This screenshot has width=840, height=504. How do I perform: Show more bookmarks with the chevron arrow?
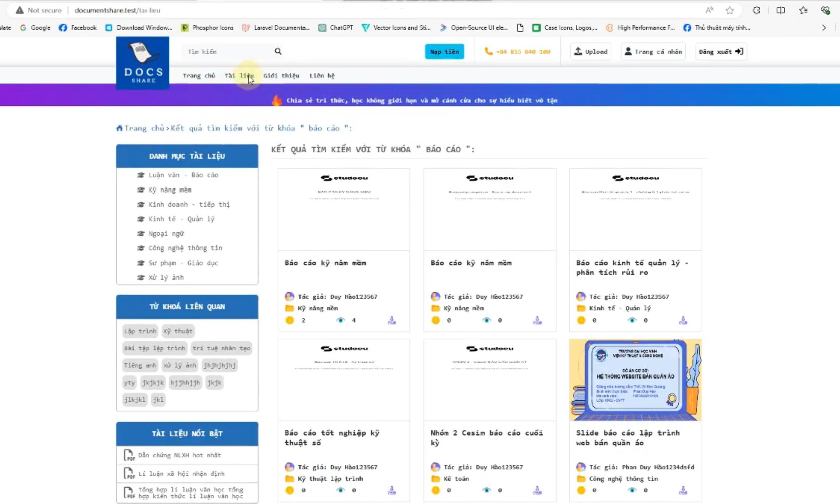pyautogui.click(x=824, y=28)
